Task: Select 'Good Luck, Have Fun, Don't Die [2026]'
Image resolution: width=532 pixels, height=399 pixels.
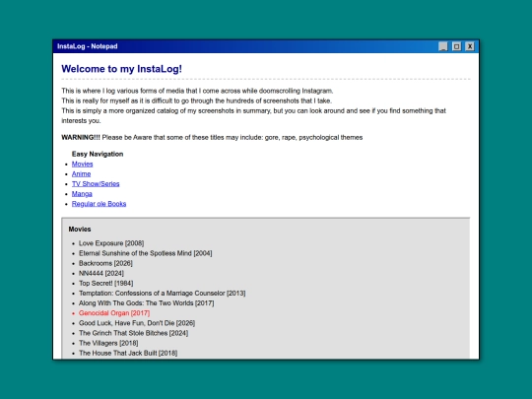Action: [137, 323]
